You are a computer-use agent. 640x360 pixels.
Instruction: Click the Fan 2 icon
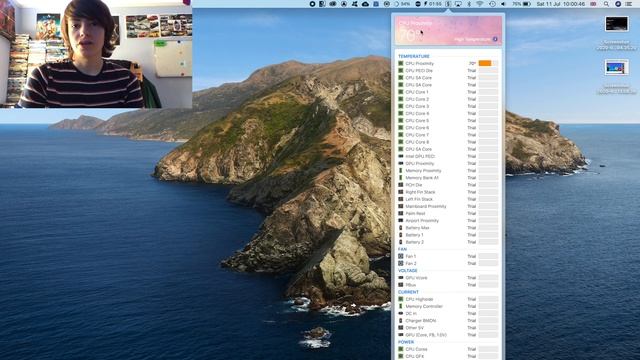point(401,263)
